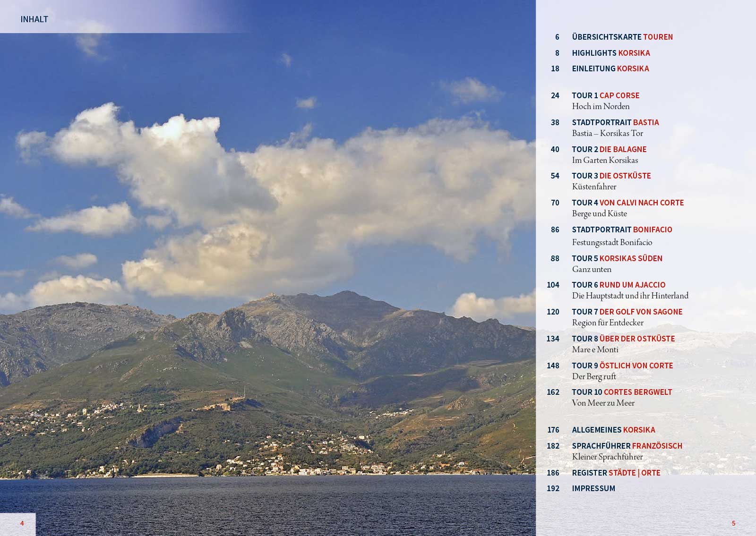This screenshot has width=756, height=536.
Task: Open Tour 5 Korsikas Süden
Action: pos(617,258)
